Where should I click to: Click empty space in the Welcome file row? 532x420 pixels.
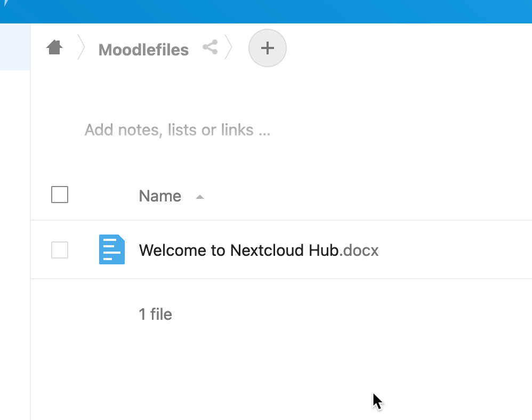[455, 249]
